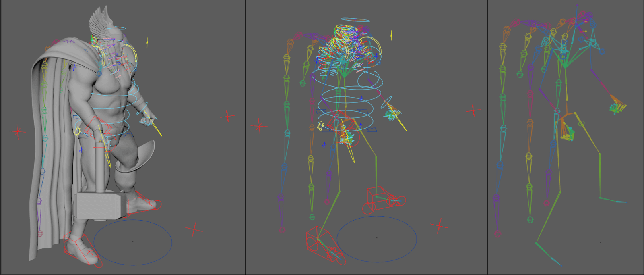This screenshot has width=644, height=275.
Task: Select the upper red foot box control, middle viewport
Action: pos(384,200)
